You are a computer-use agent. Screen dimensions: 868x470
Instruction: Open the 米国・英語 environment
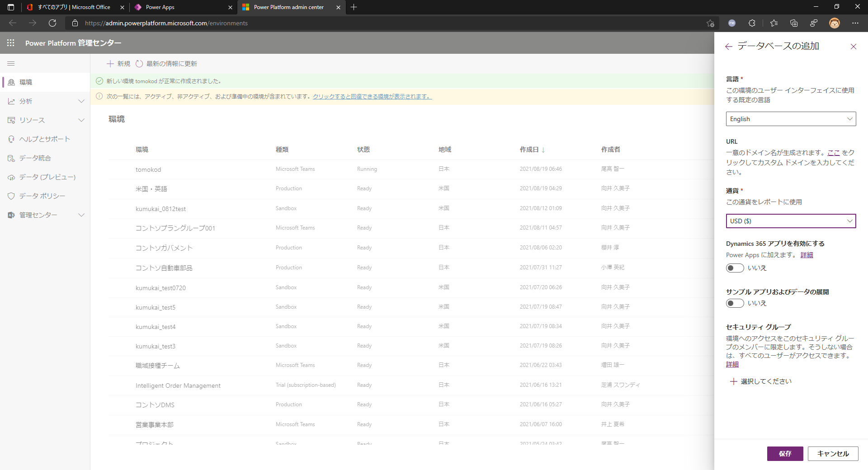151,189
